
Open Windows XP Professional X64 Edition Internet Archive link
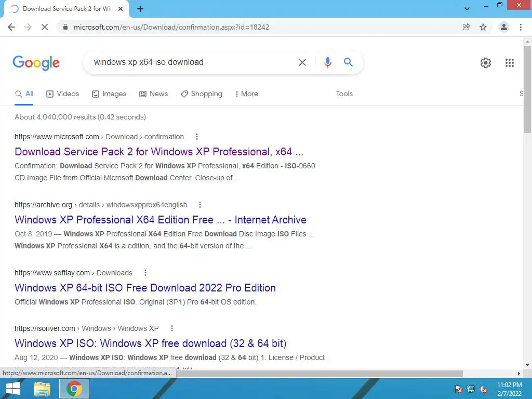pyautogui.click(x=161, y=220)
